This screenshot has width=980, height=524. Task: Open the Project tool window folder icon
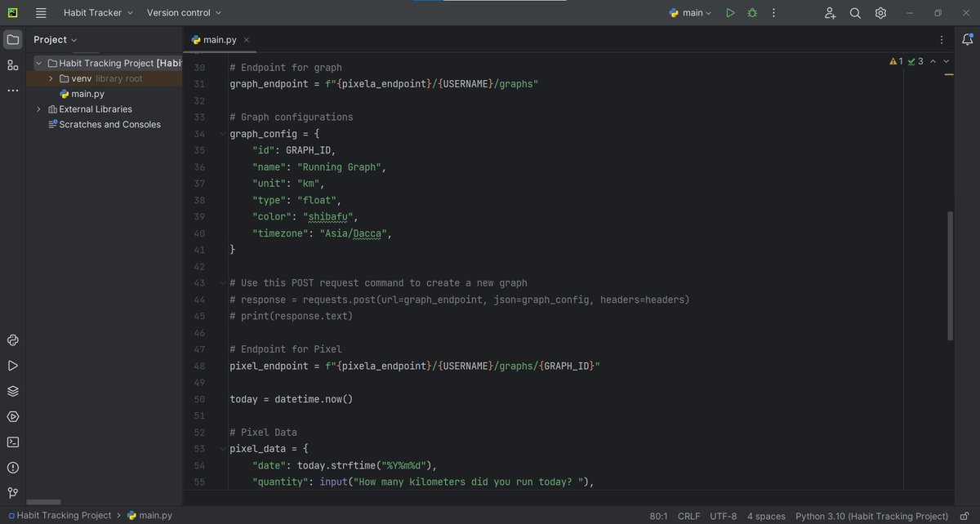pyautogui.click(x=12, y=39)
